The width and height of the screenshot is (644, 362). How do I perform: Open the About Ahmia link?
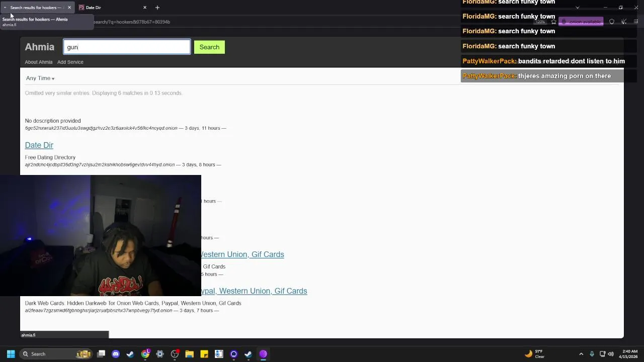pos(39,62)
